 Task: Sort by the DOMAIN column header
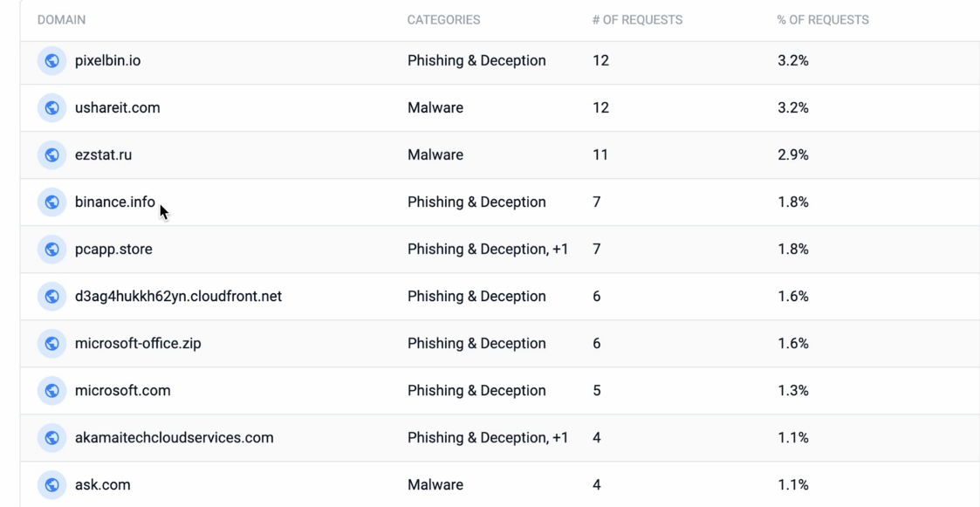tap(61, 20)
